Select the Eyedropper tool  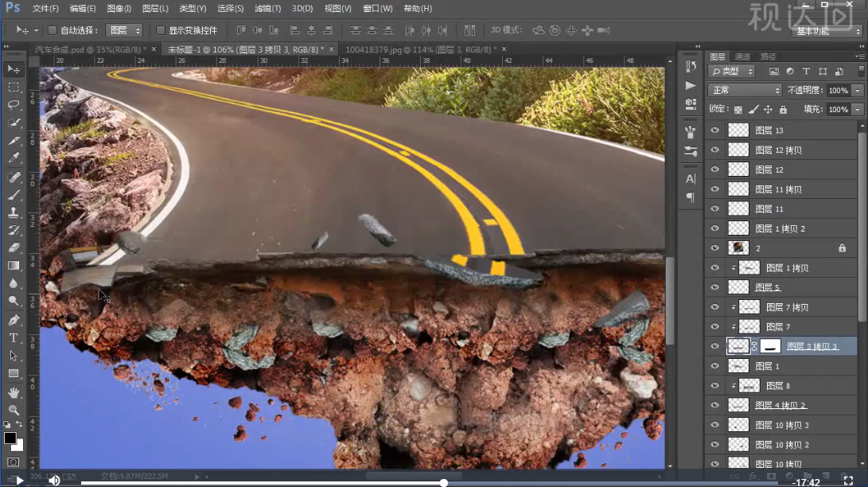pos(14,158)
